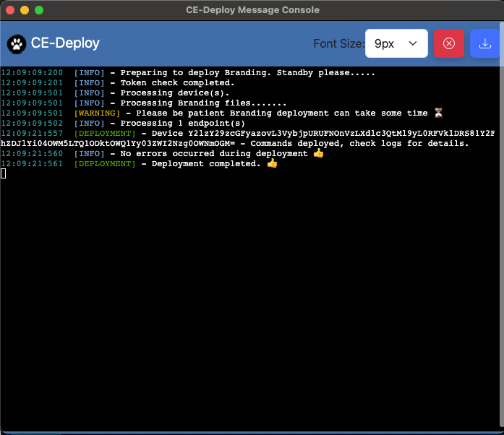Click the thumbs up after 'No errors occurred'
The width and height of the screenshot is (504, 435).
318,154
